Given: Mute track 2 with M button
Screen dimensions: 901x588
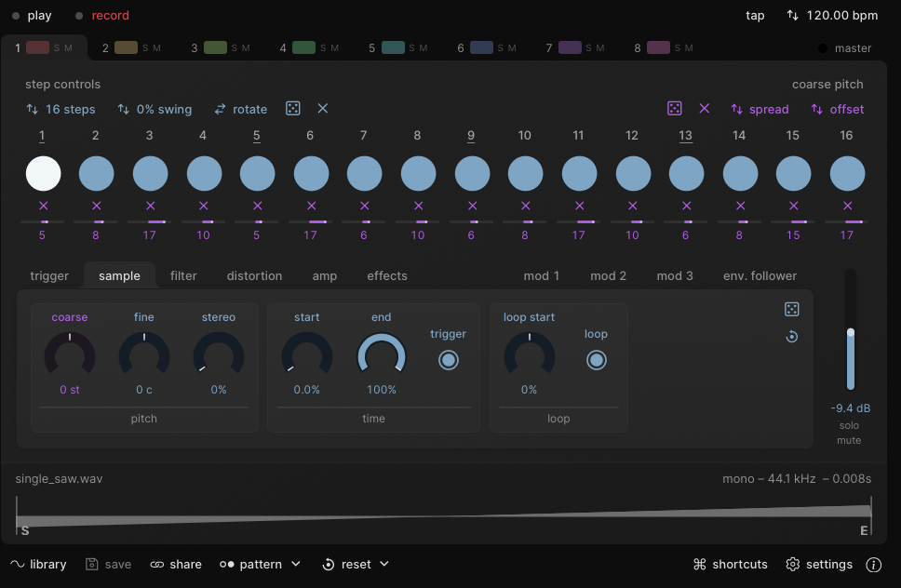Looking at the screenshot, I should click(157, 48).
